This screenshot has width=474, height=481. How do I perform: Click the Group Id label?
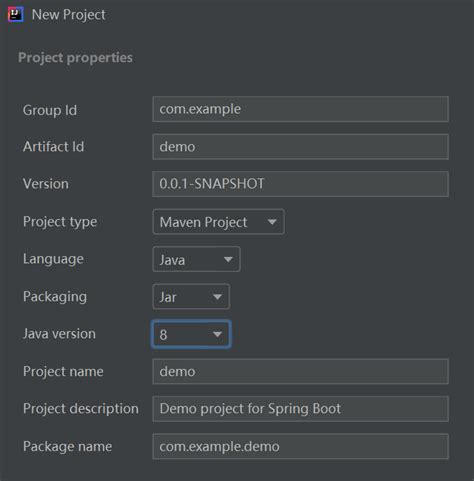point(50,110)
